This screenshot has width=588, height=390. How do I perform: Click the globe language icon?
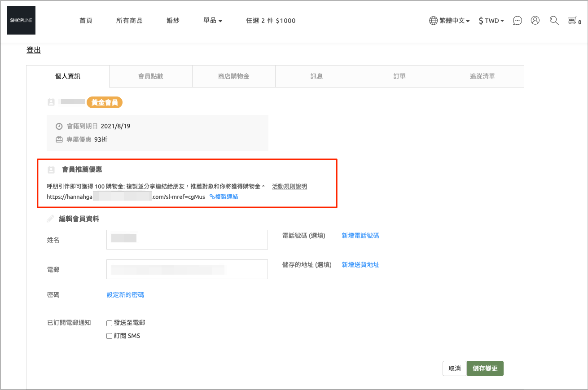coord(433,21)
